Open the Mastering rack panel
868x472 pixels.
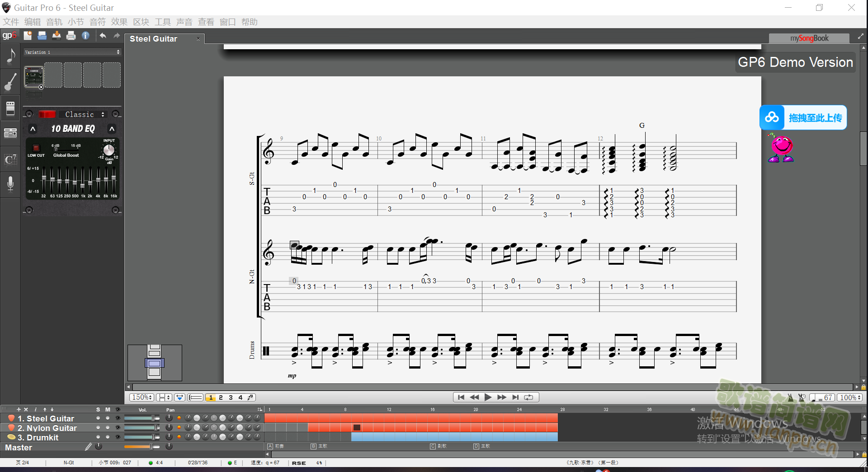[10, 133]
